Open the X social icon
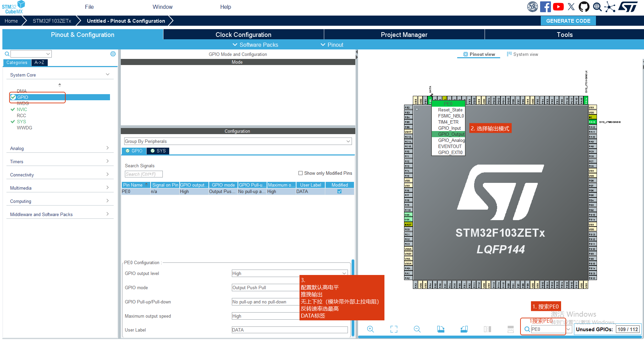This screenshot has height=340, width=644. point(571,7)
